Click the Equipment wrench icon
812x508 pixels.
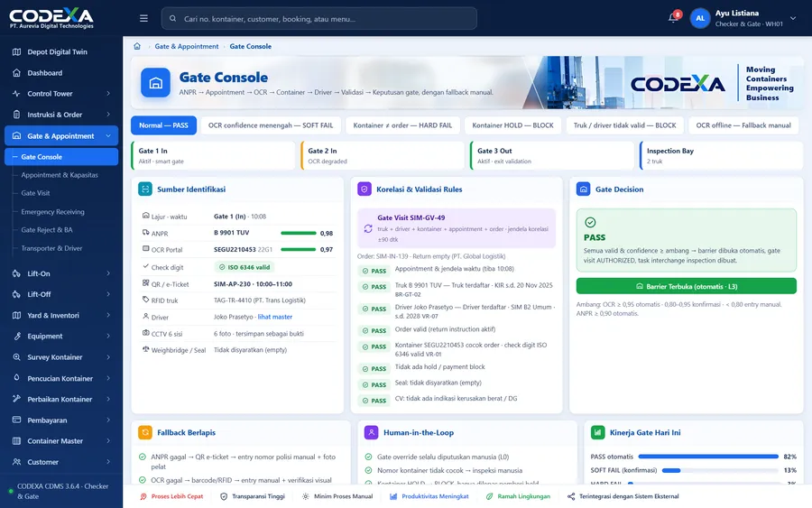pos(16,336)
